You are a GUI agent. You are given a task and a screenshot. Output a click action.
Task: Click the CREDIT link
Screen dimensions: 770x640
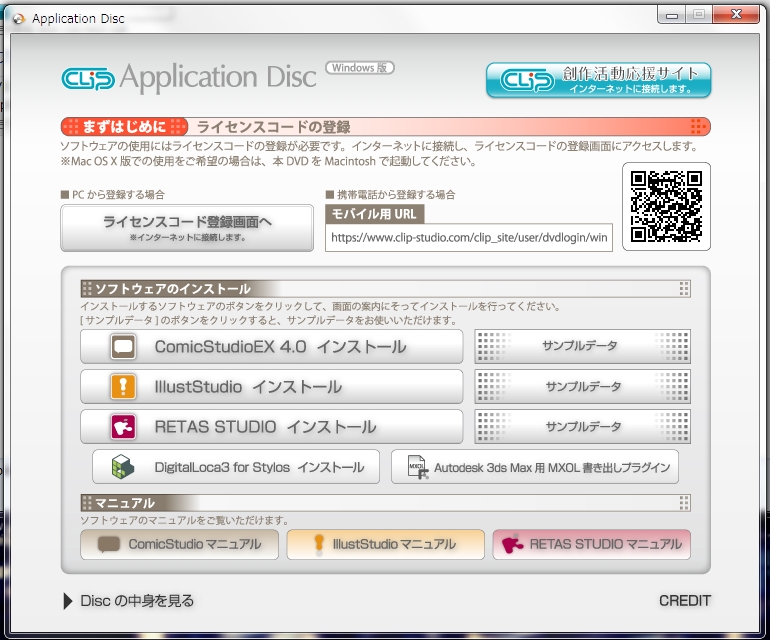click(685, 601)
